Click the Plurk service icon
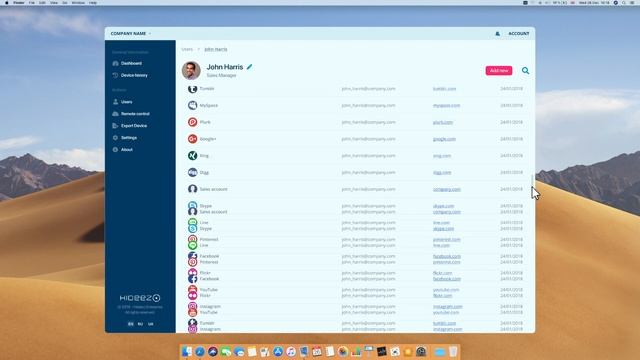 tap(192, 122)
